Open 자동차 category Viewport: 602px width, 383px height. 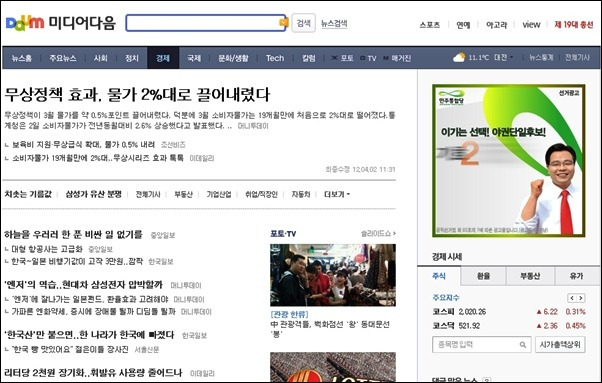pyautogui.click(x=301, y=195)
